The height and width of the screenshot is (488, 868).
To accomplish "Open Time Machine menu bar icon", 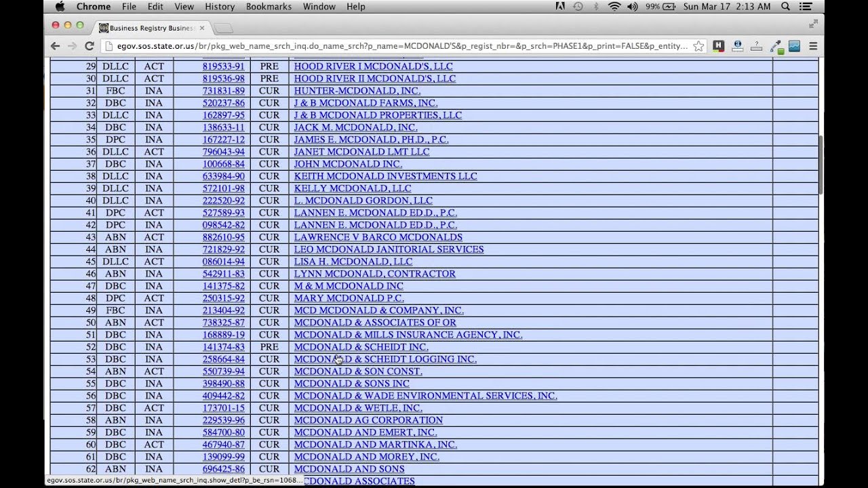I will coord(578,6).
